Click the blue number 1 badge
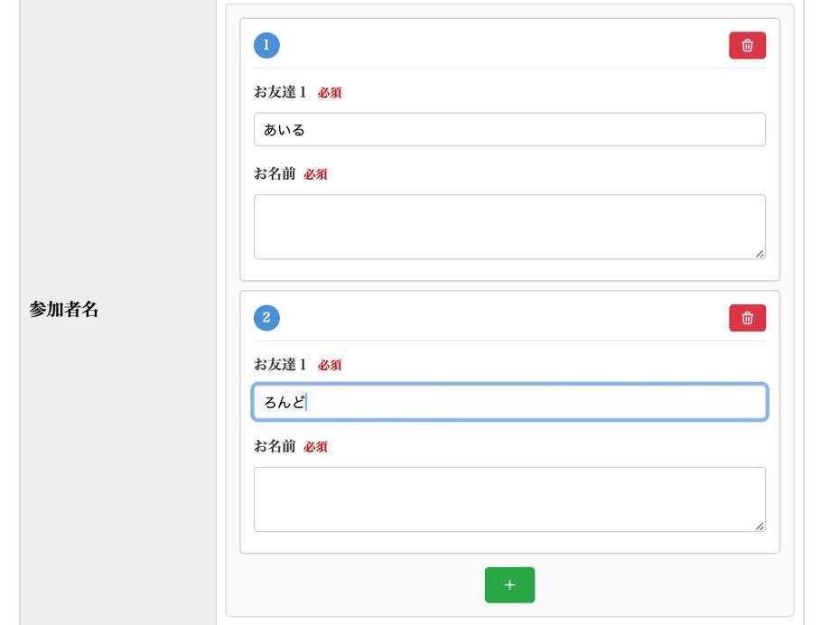Image resolution: width=840 pixels, height=625 pixels. (266, 45)
